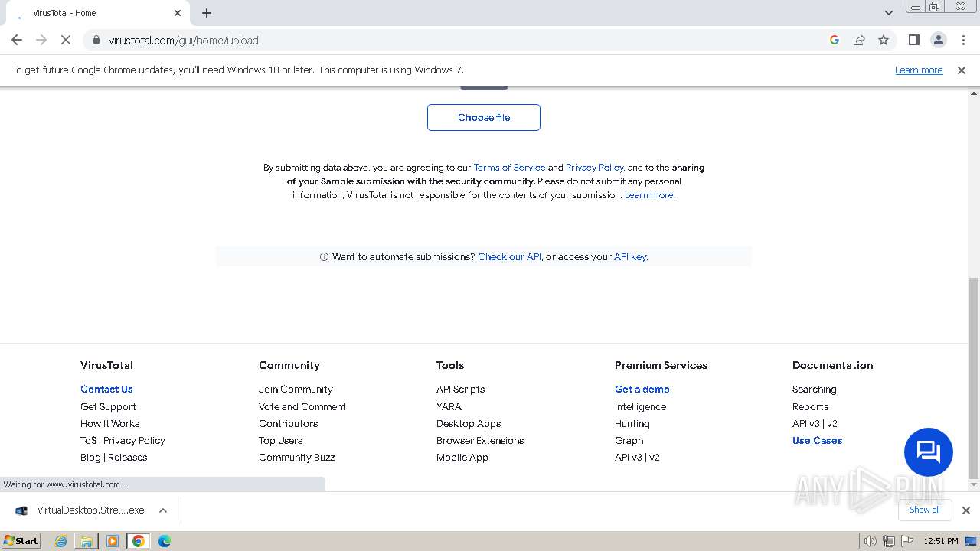Open Get Support footer link
The image size is (980, 551).
pyautogui.click(x=108, y=406)
